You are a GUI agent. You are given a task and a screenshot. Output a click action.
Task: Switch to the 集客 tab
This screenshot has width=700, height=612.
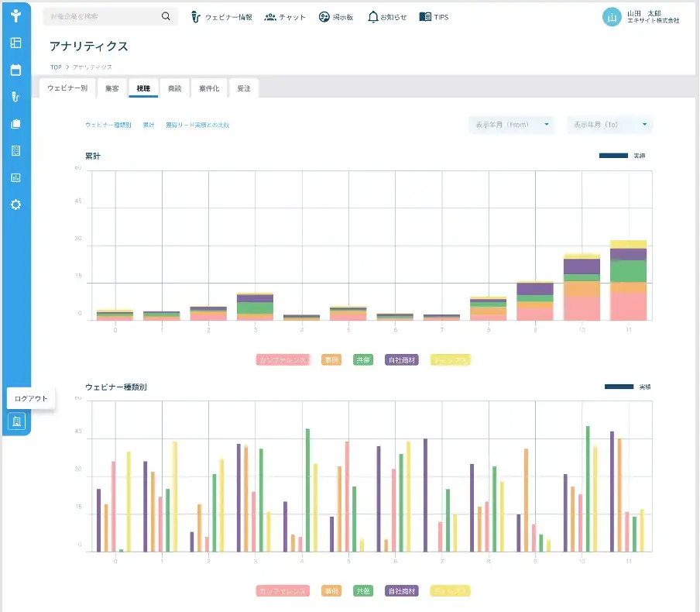112,88
